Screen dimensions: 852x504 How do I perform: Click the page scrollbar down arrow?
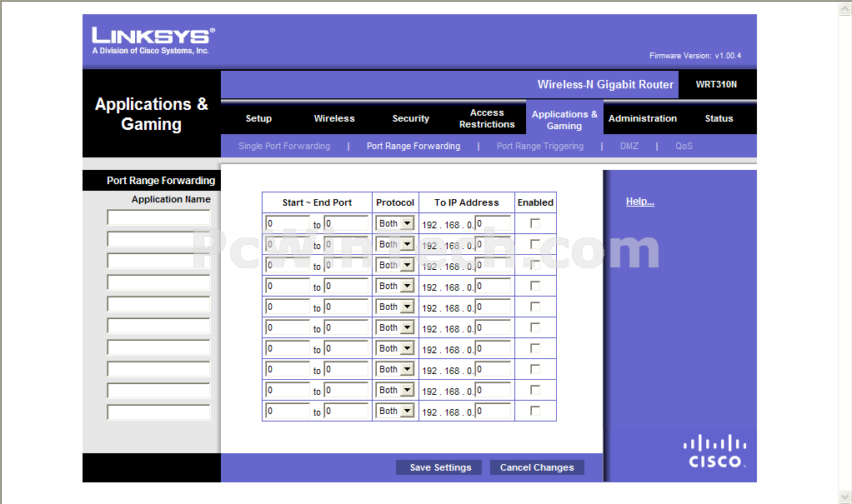pos(845,497)
